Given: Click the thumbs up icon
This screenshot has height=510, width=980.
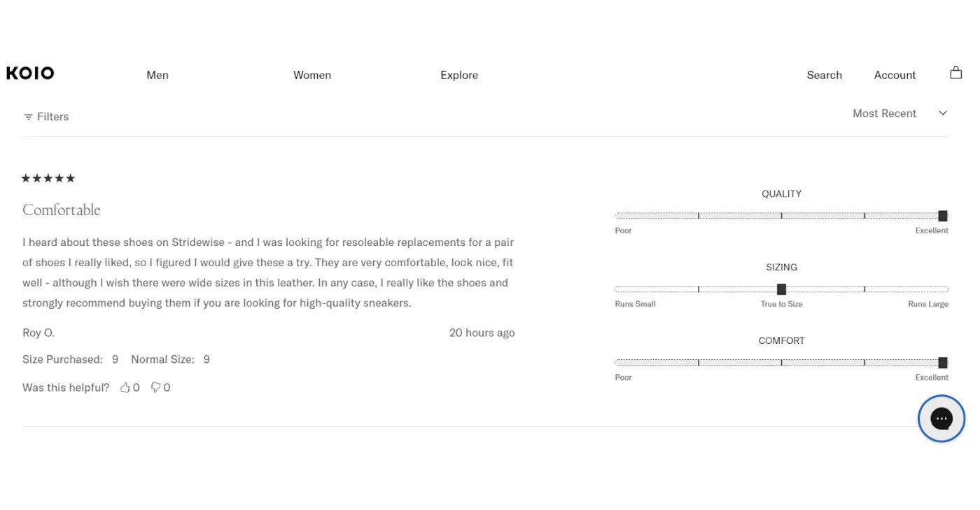Looking at the screenshot, I should click(x=125, y=387).
